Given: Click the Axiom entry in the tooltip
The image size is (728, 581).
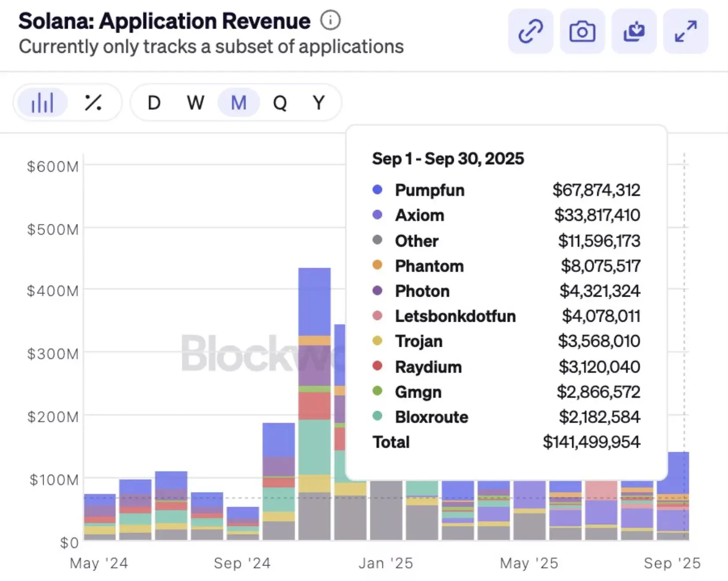Looking at the screenshot, I should tap(419, 215).
